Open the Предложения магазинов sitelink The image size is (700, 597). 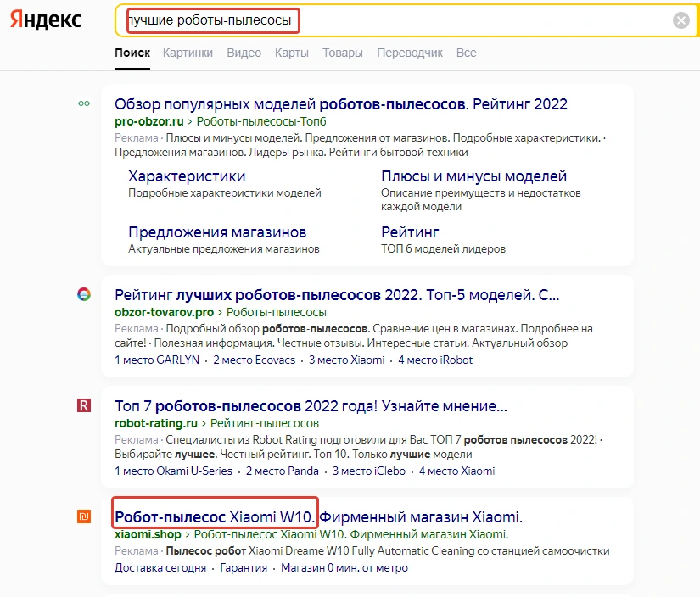217,232
